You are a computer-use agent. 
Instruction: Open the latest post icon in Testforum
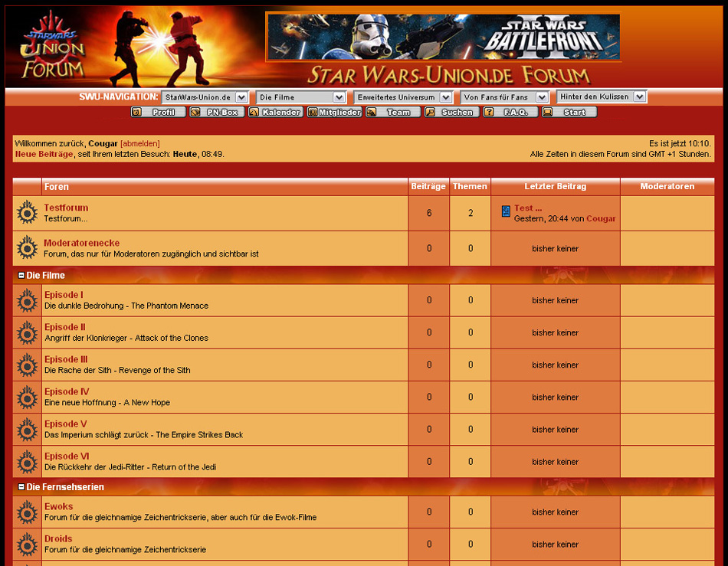point(506,211)
